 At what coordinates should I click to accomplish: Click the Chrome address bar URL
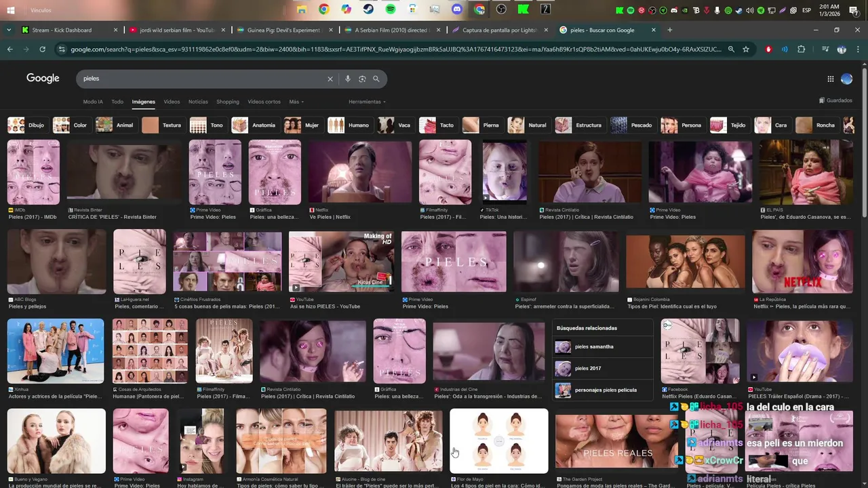tap(396, 49)
